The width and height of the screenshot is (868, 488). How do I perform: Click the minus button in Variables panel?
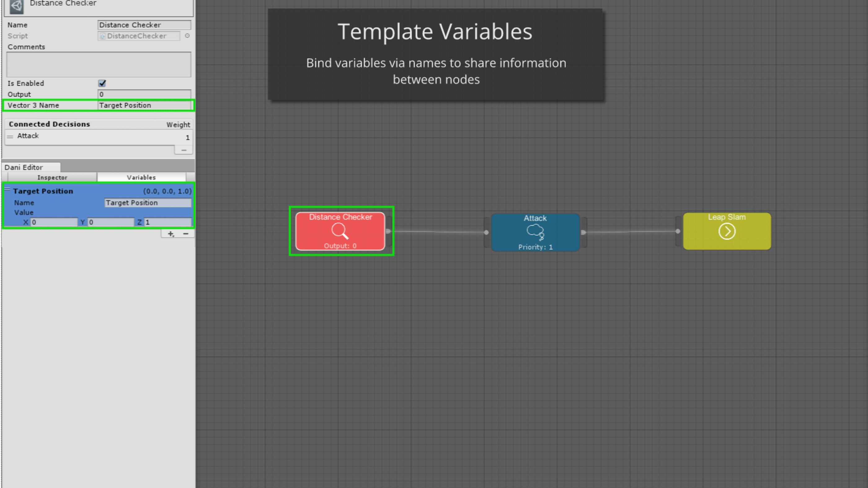185,233
